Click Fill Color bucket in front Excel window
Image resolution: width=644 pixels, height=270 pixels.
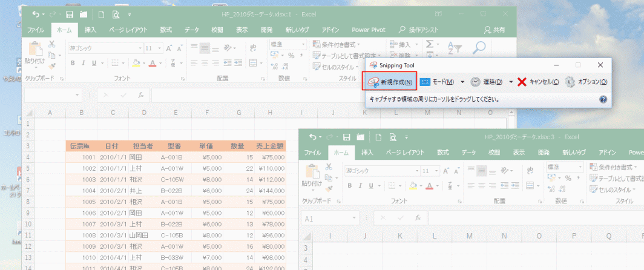(412, 185)
